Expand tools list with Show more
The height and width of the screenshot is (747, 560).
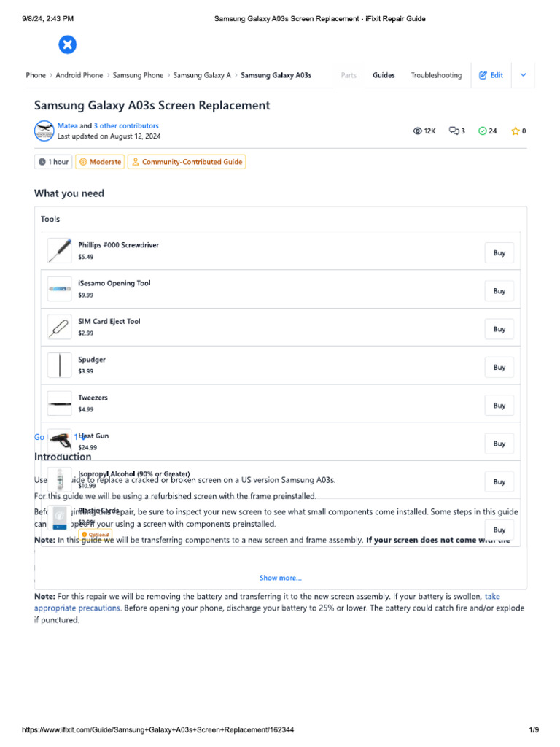click(281, 578)
